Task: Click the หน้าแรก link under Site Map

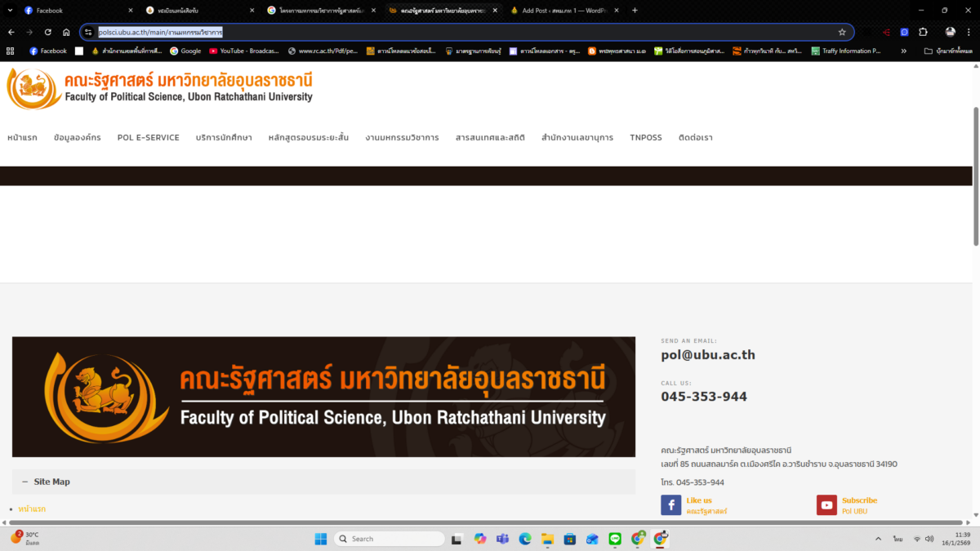Action: (32, 509)
